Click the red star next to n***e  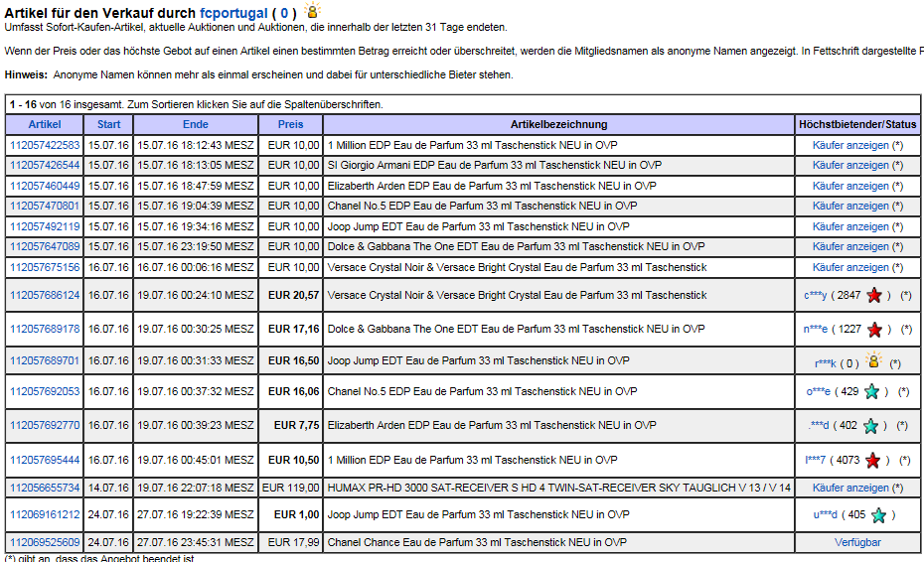[874, 330]
